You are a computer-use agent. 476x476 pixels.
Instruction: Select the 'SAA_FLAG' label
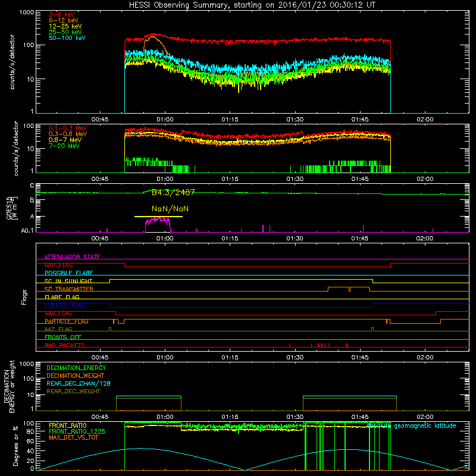point(58,314)
